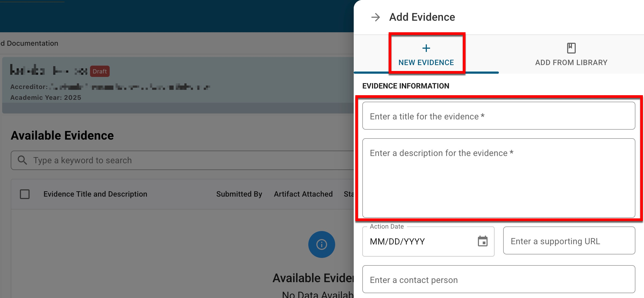Switch to the Add From Library tab

pyautogui.click(x=571, y=62)
